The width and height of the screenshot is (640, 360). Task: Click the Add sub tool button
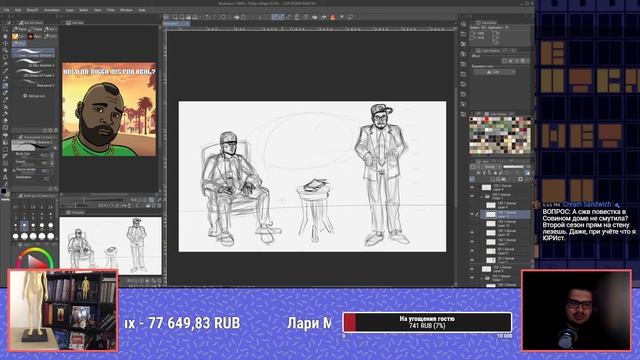34,96
